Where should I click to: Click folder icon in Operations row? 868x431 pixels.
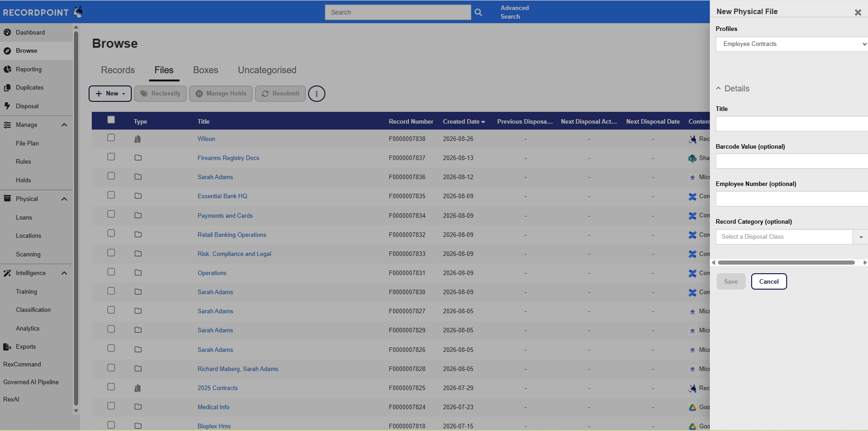(x=138, y=273)
